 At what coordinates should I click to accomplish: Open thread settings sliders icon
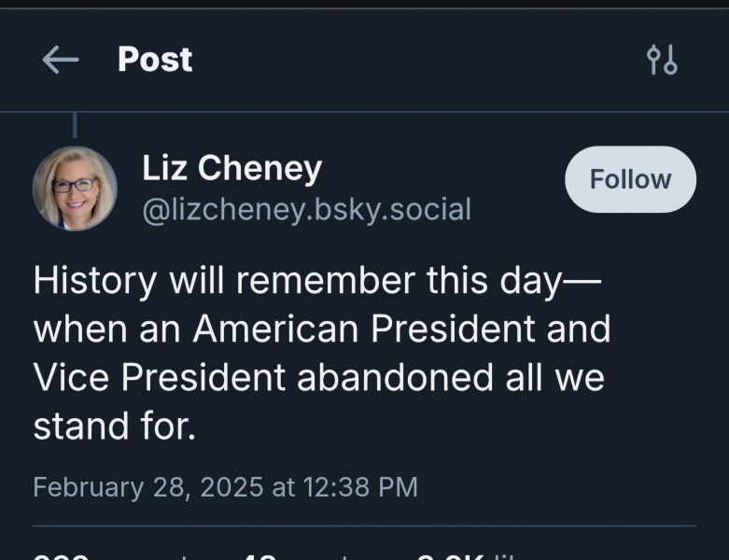pos(662,61)
